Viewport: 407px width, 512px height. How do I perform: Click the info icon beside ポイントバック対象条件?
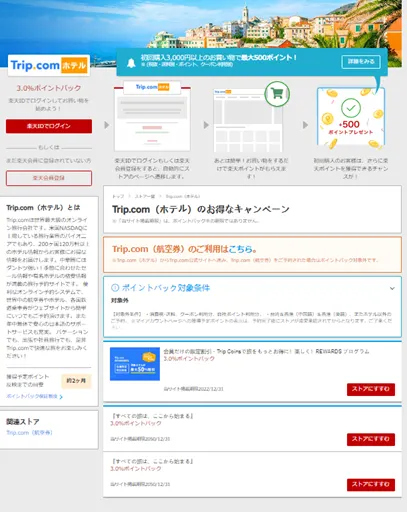(x=115, y=288)
